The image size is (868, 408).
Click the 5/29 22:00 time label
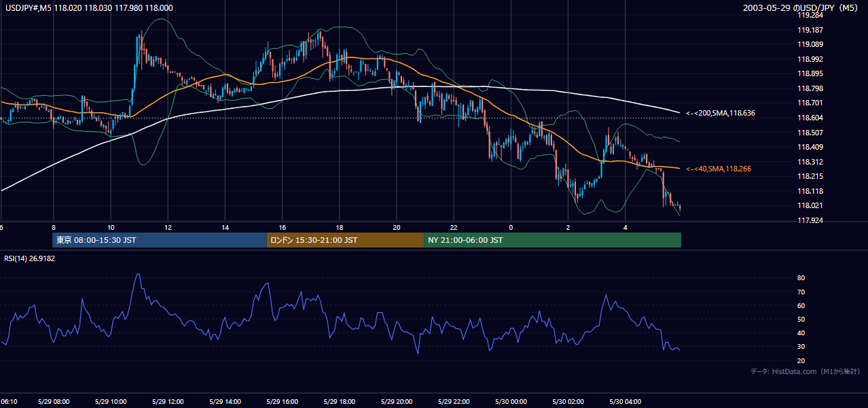(x=454, y=402)
